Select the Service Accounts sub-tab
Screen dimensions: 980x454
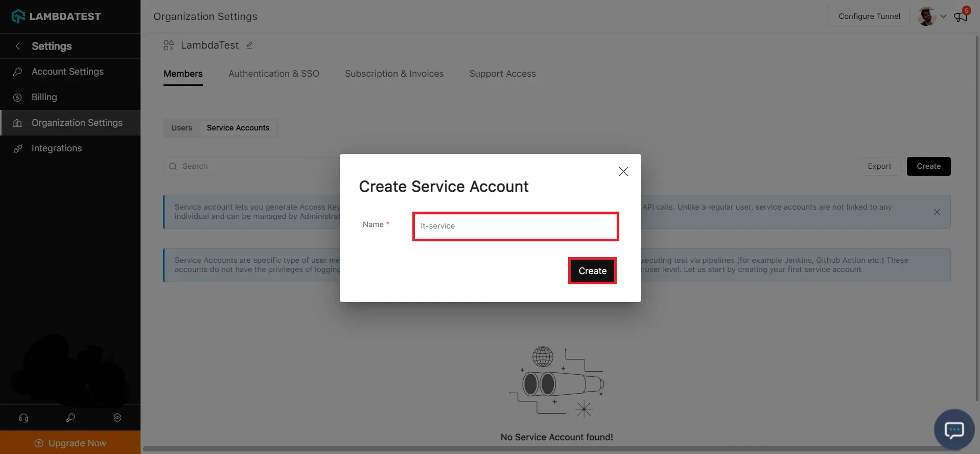click(238, 128)
